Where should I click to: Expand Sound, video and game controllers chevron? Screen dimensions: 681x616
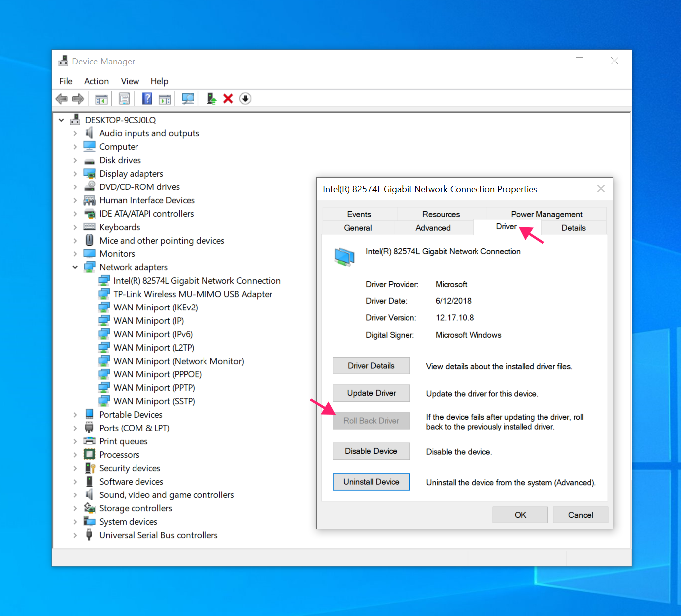coord(75,495)
